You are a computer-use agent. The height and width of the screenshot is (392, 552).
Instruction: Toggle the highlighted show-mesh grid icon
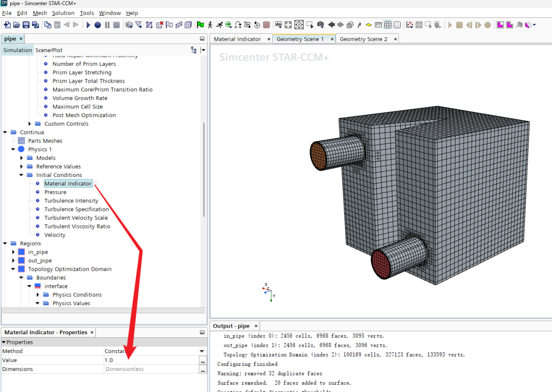387,25
